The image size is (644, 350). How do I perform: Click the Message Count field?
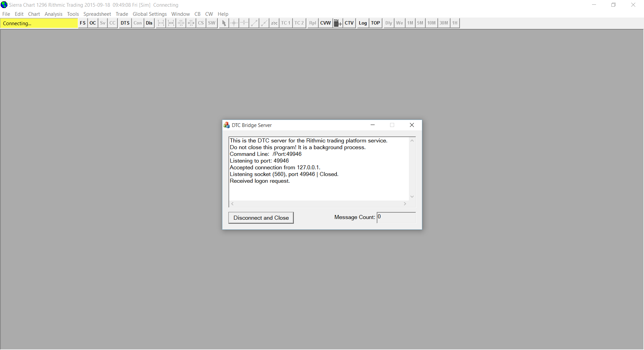(x=396, y=217)
